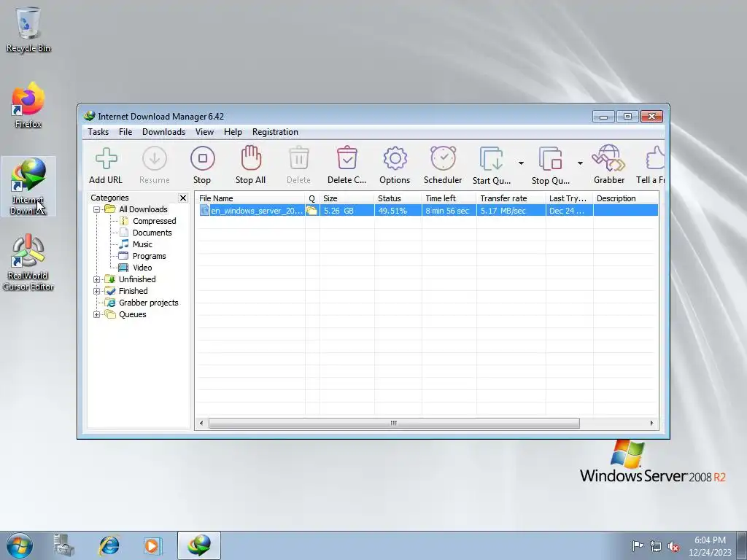Click the 5.26 GB size cell
Screen dimensions: 747x560
[347, 211]
